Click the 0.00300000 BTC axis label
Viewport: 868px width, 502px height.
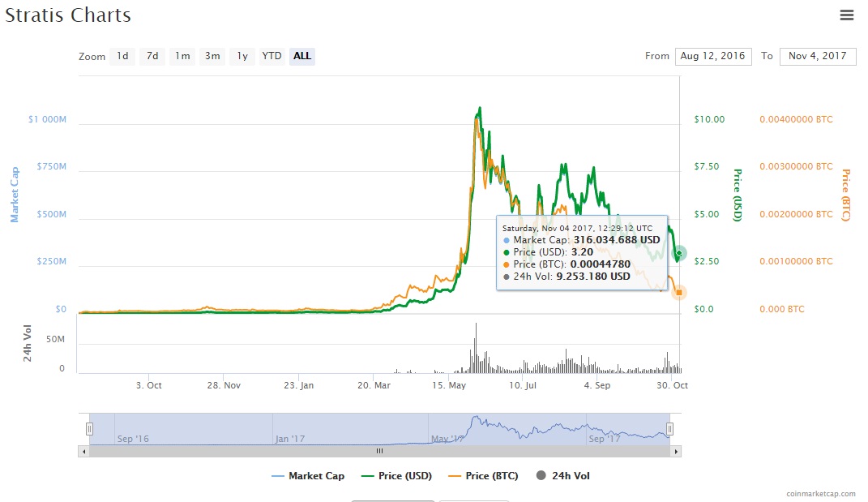pyautogui.click(x=796, y=166)
